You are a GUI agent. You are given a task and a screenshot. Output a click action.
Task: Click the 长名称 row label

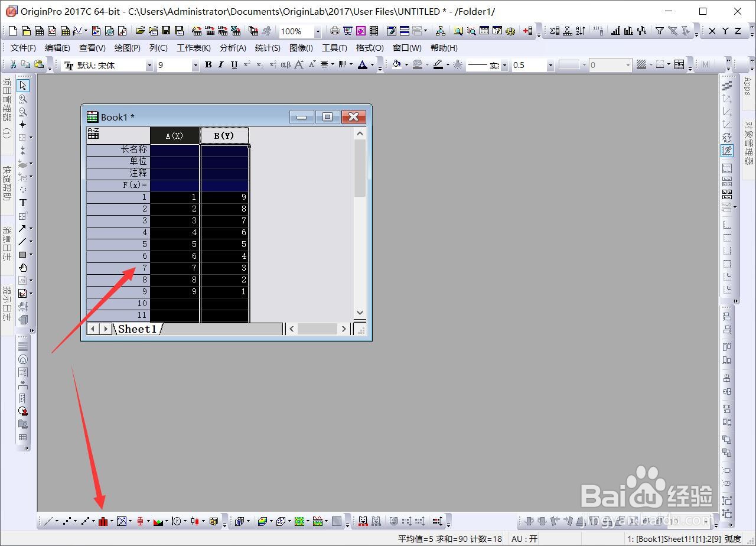(x=118, y=149)
